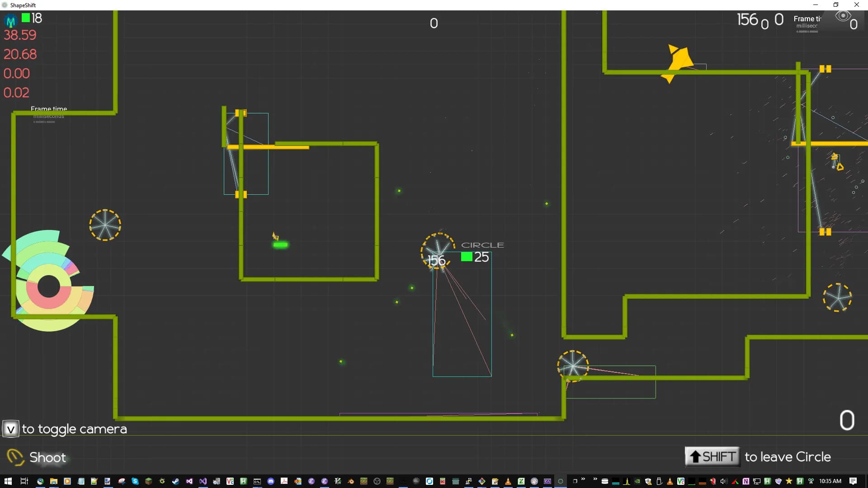The height and width of the screenshot is (488, 868).
Task: Click the 10:35 AM taskbar clock
Action: (830, 481)
